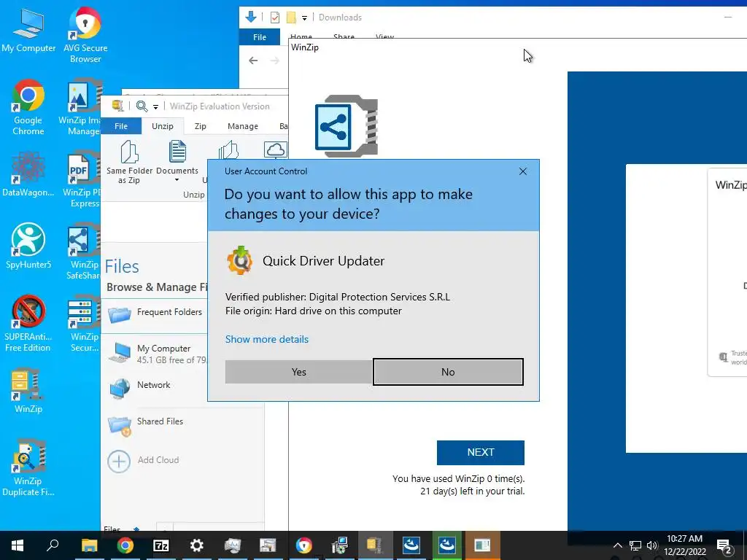Click the properties checkmark icon in Downloads title bar
747x560 pixels.
[x=275, y=17]
